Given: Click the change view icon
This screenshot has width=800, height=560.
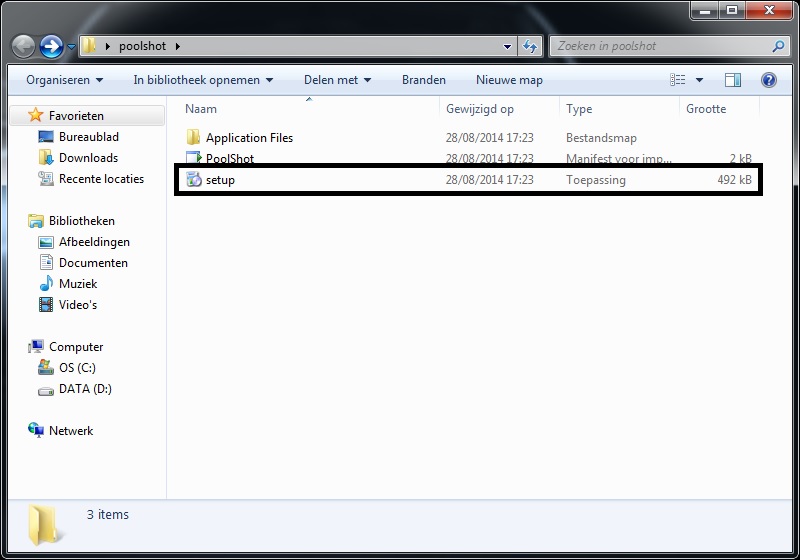Looking at the screenshot, I should click(x=679, y=80).
